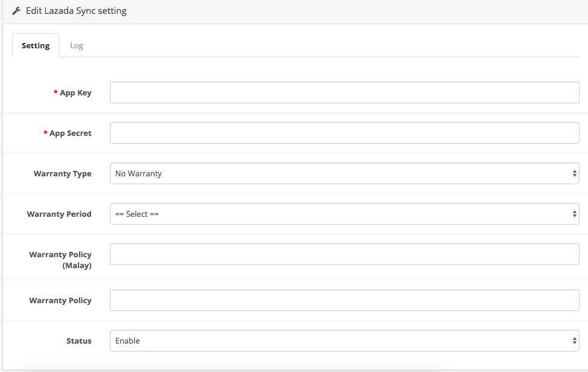
Task: Click the Warranty Policy (Malay) label
Action: click(x=60, y=260)
